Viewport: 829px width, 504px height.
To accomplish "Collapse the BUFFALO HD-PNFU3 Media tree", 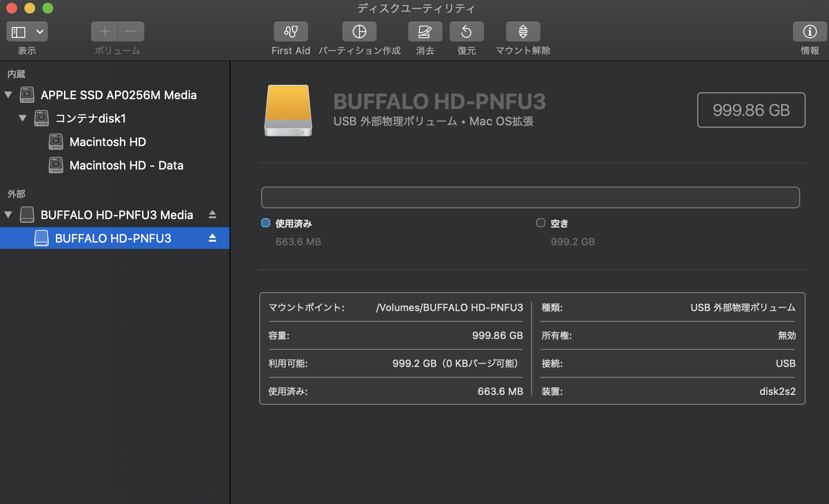I will pyautogui.click(x=8, y=215).
